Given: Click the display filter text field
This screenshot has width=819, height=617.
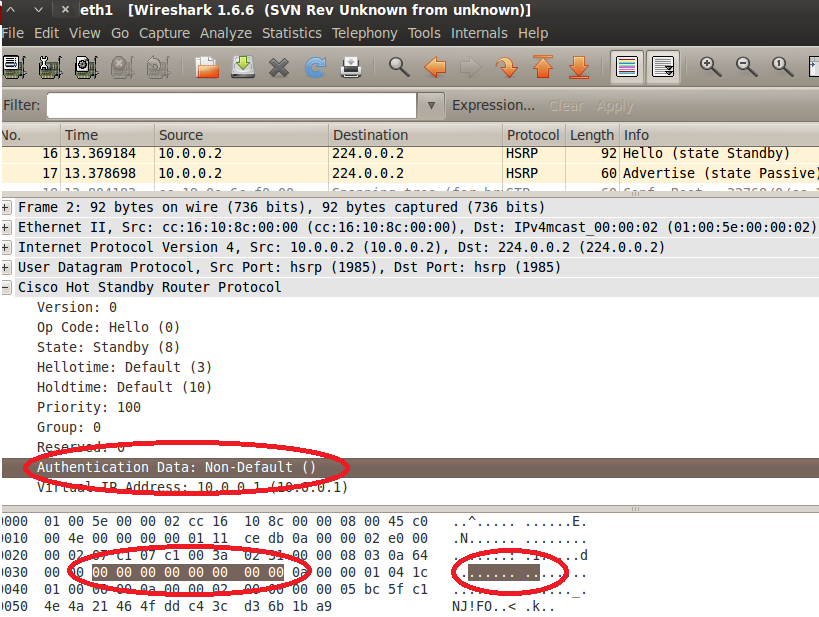Looking at the screenshot, I should coord(232,106).
